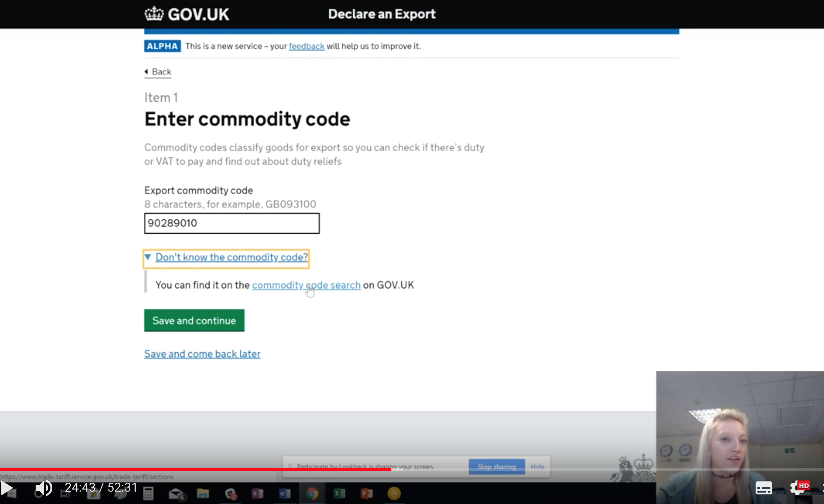Toggle subtitles/captions on the video
824x504 pixels.
point(764,488)
